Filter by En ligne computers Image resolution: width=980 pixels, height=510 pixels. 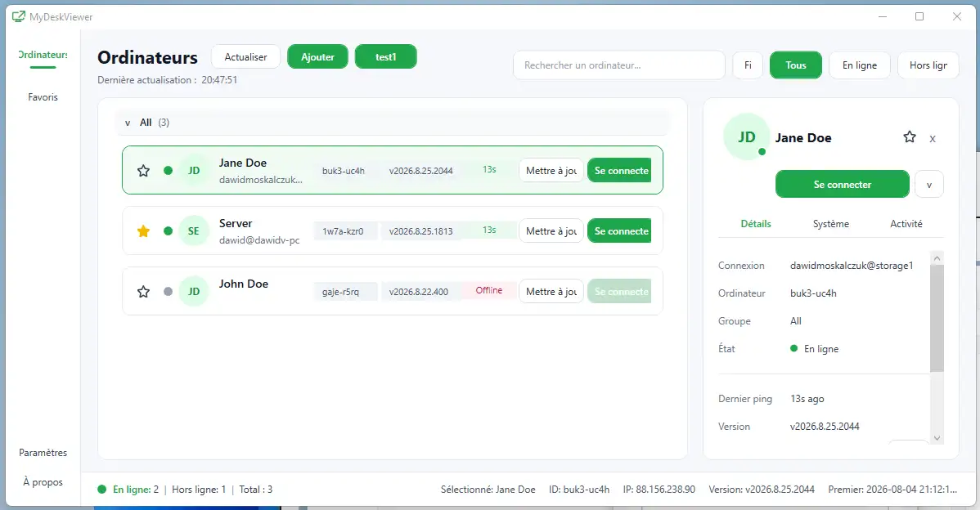point(860,65)
